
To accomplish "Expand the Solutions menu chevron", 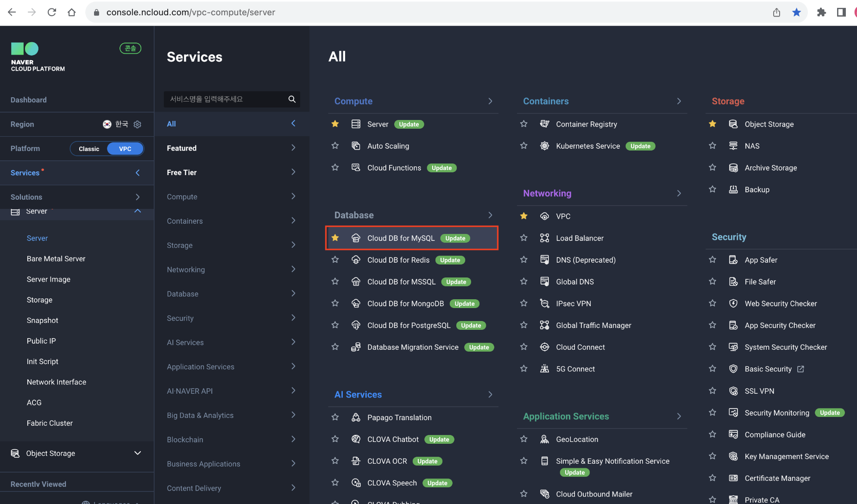I will [138, 197].
